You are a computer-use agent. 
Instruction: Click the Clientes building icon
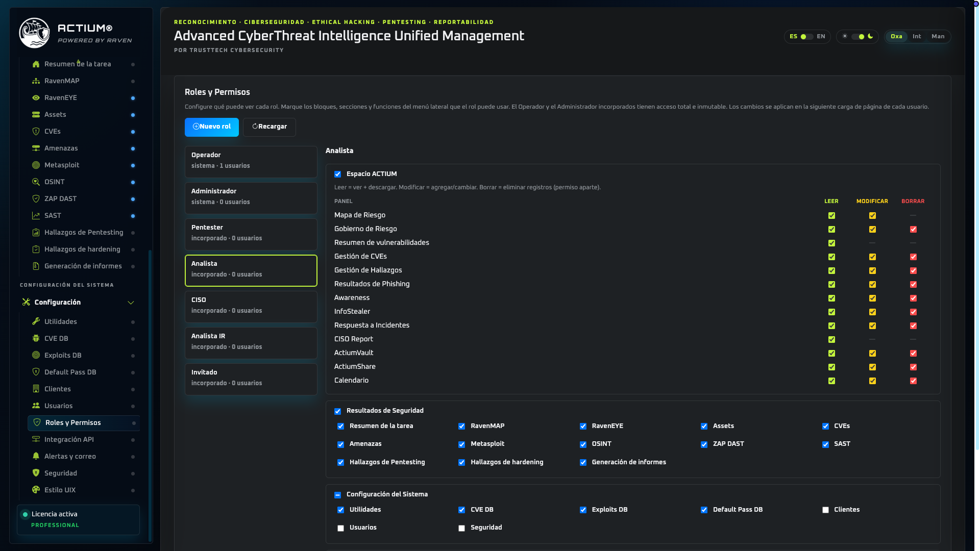click(x=36, y=389)
